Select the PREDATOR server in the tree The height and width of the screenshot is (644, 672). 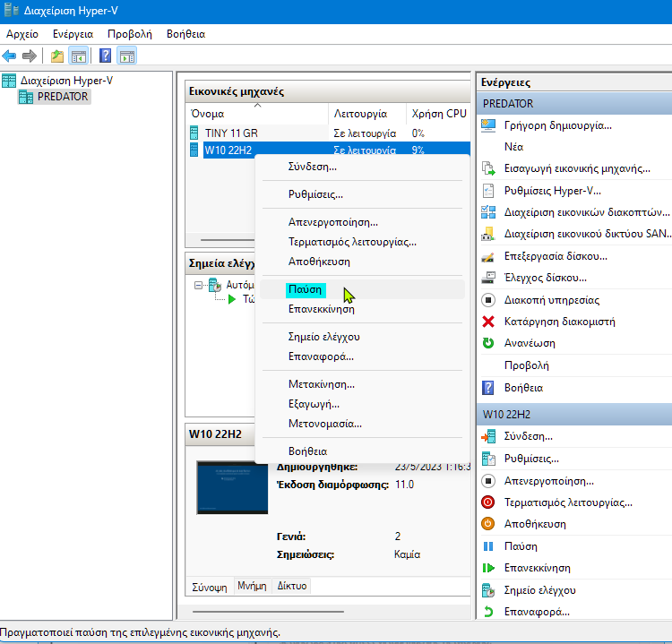[x=62, y=97]
